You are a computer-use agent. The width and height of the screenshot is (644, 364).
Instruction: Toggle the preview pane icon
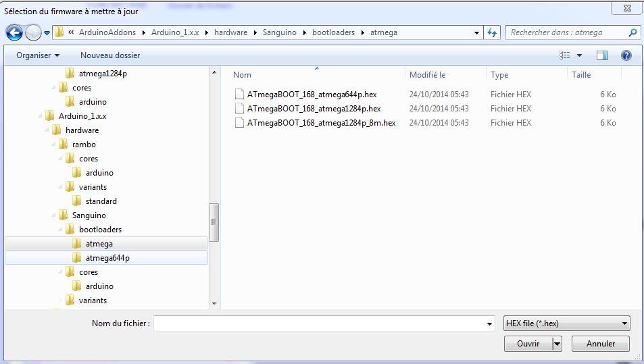[x=602, y=55]
